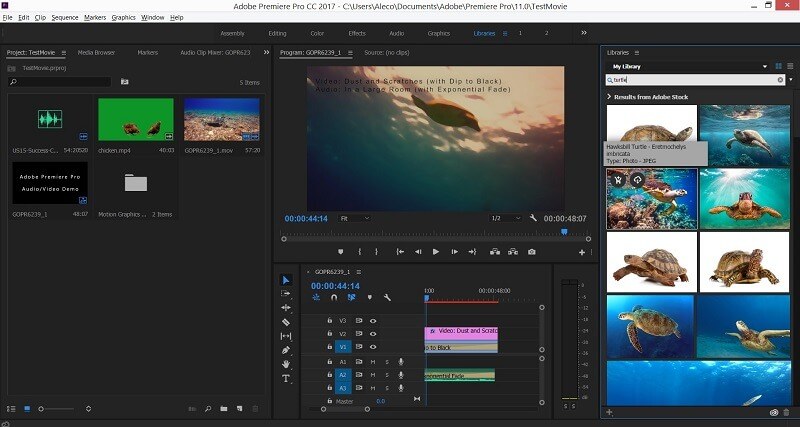Go to In point
Image resolution: width=800 pixels, height=427 pixels.
pos(401,252)
